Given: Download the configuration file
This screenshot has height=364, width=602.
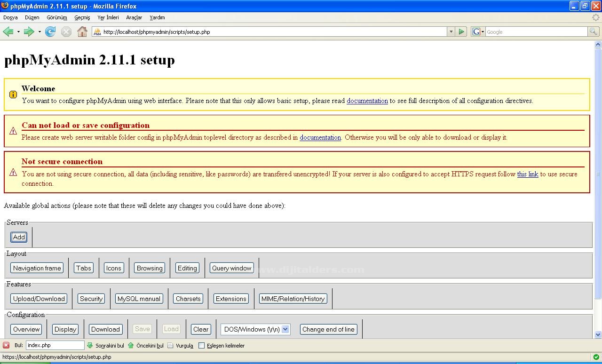Looking at the screenshot, I should point(105,329).
